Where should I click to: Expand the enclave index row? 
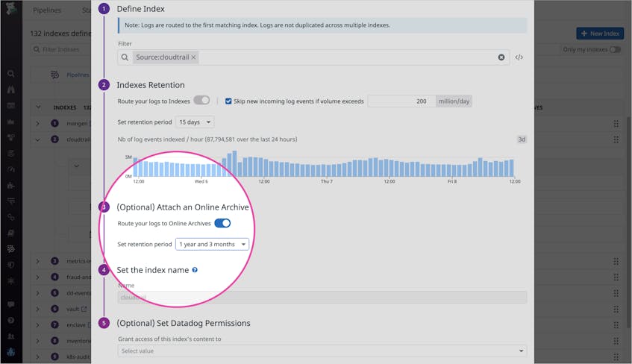38,325
